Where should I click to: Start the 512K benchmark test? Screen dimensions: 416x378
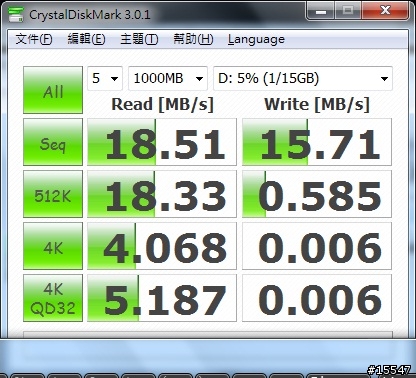click(x=53, y=194)
